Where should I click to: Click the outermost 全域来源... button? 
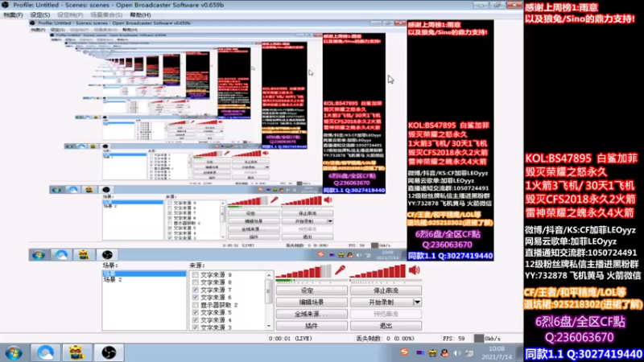pyautogui.click(x=312, y=314)
